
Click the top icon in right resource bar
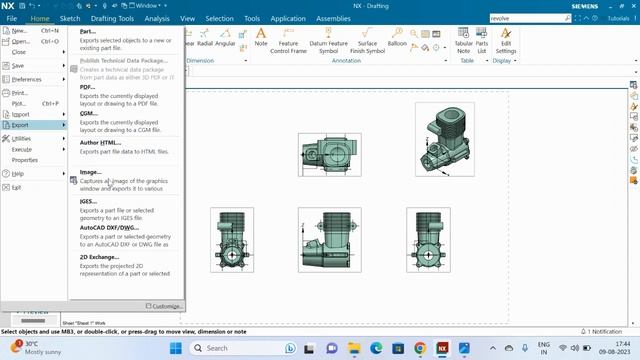pos(633,85)
